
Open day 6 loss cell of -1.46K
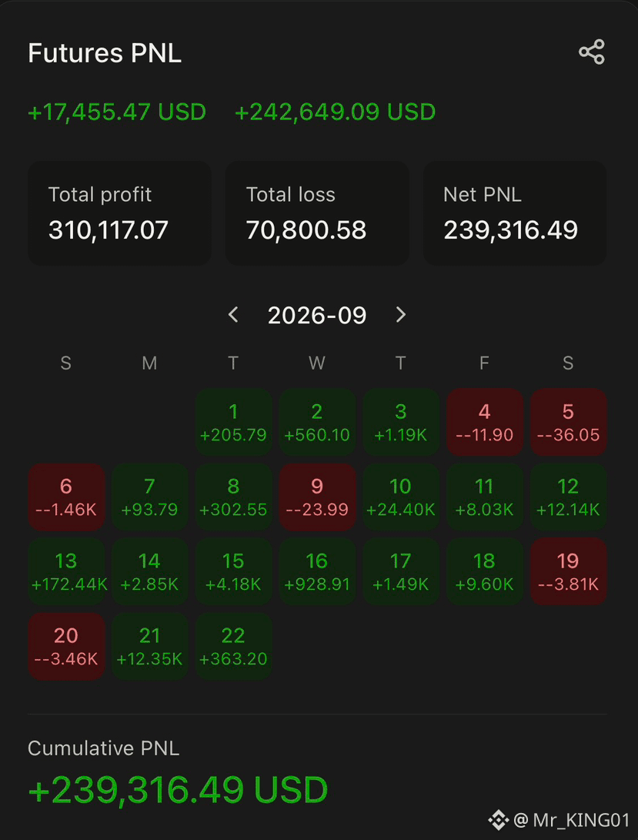[x=66, y=497]
